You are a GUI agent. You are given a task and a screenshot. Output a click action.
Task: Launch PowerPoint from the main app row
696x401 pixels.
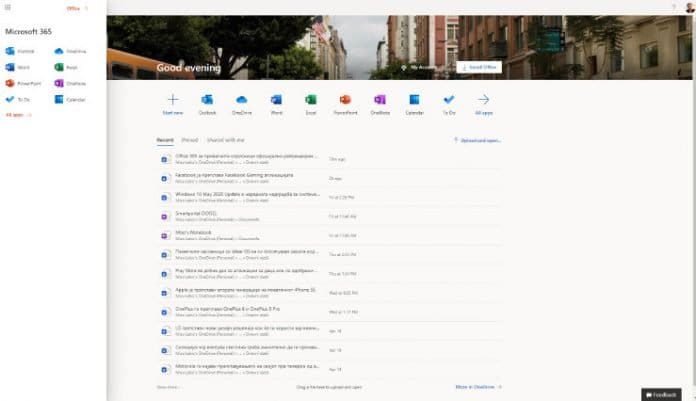tap(345, 104)
